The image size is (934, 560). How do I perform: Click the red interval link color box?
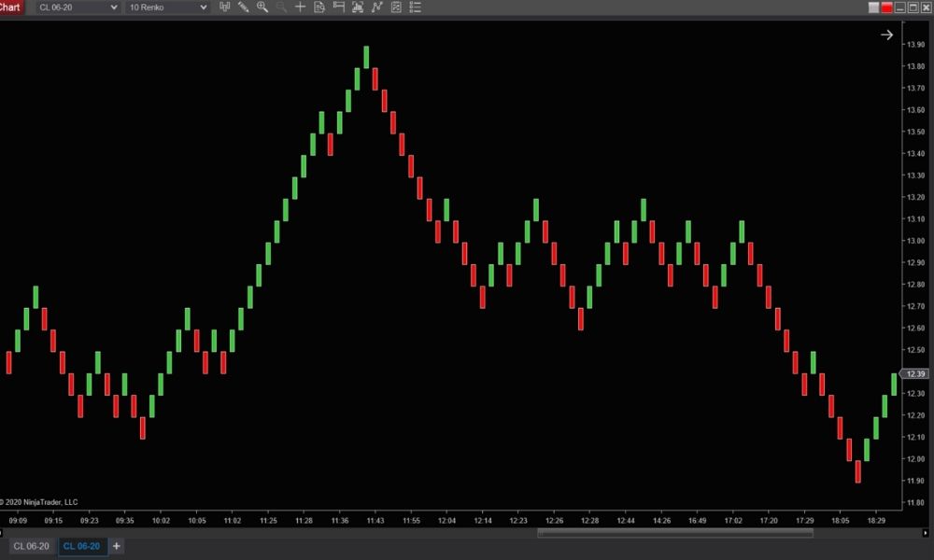coord(887,7)
